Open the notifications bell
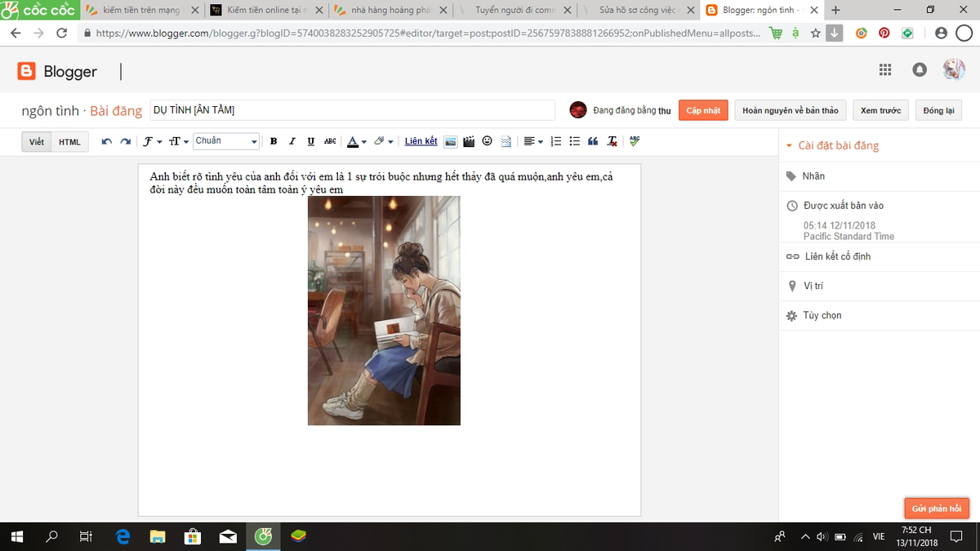This screenshot has height=551, width=980. (920, 70)
